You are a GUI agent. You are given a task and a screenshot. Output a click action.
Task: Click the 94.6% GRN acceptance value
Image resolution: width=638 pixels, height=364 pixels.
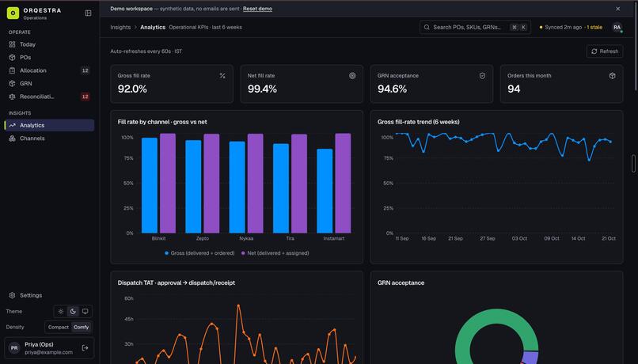392,89
